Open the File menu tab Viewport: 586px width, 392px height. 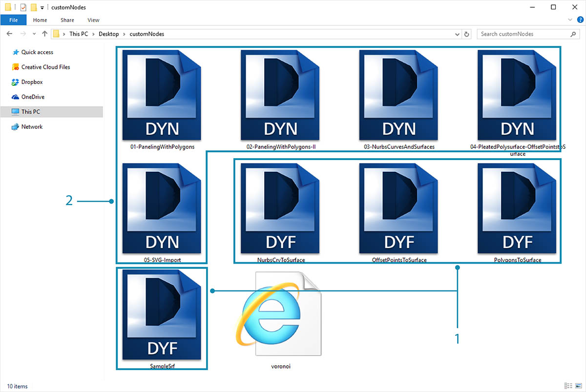point(13,20)
